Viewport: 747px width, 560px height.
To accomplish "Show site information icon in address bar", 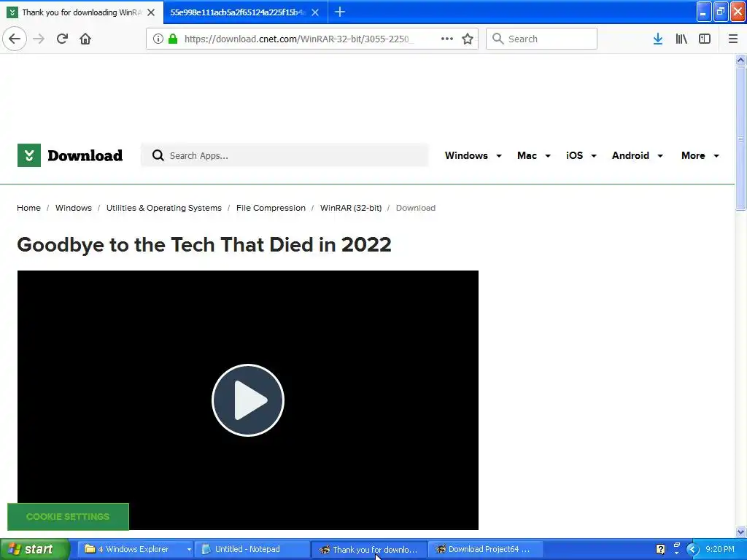I will (158, 39).
